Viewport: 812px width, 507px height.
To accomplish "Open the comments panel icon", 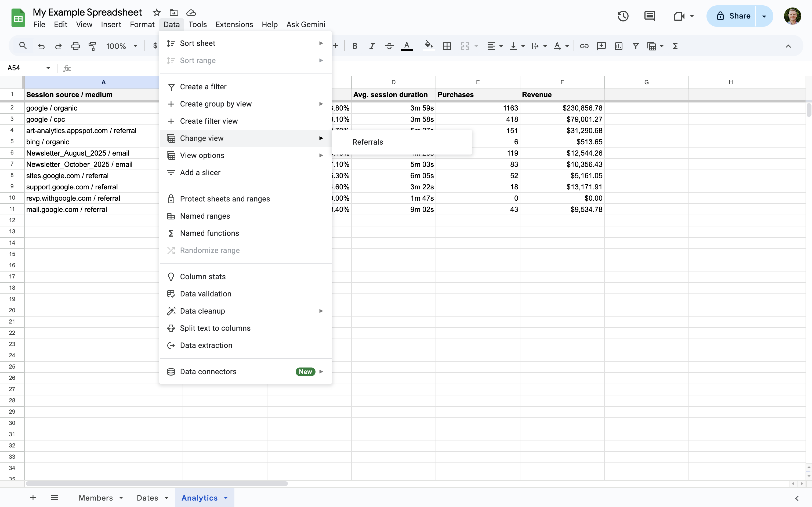I will (650, 16).
